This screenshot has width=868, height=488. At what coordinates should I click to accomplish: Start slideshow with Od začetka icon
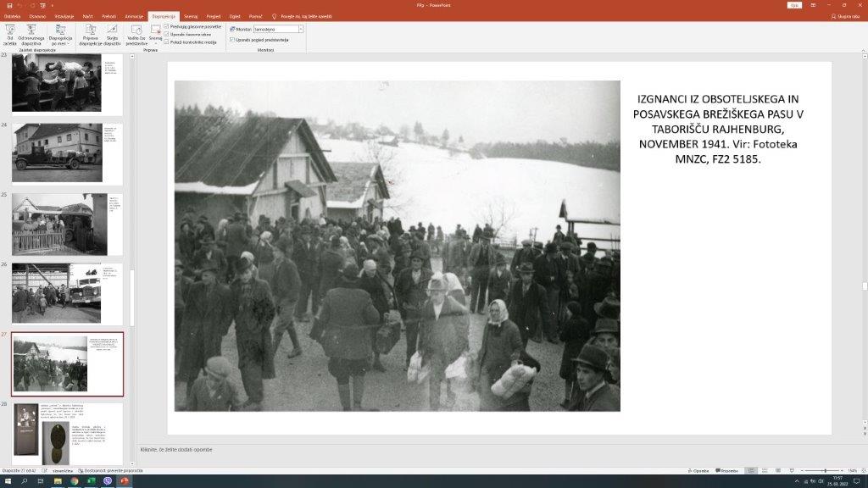[x=10, y=33]
